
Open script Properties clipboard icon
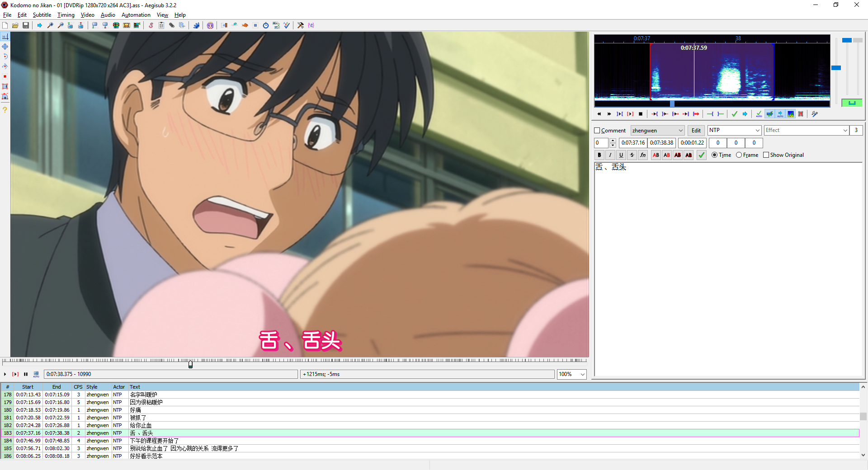click(161, 25)
